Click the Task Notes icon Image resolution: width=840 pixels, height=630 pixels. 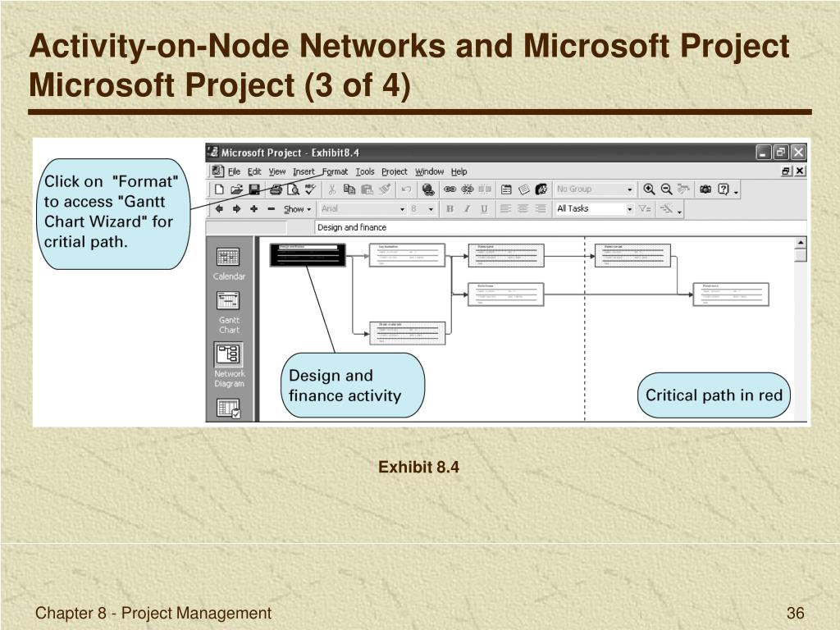524,189
